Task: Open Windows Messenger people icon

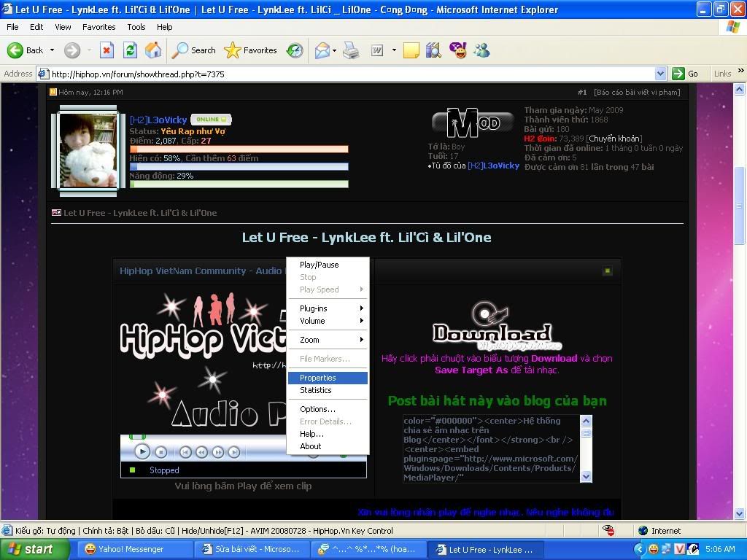Action: point(481,50)
